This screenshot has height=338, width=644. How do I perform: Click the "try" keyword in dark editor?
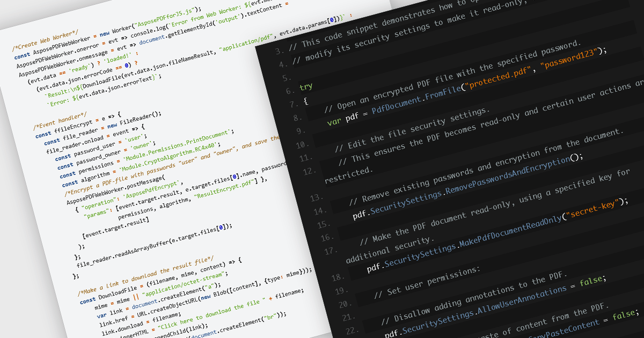(306, 87)
